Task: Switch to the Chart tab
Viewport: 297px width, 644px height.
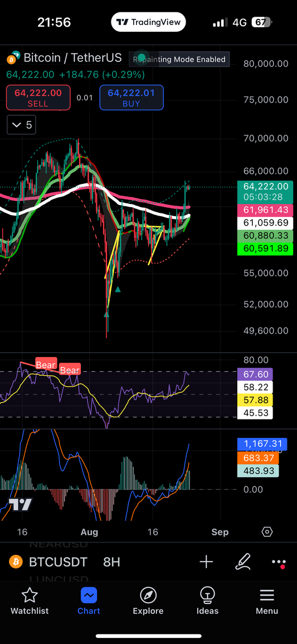Action: pos(89,601)
